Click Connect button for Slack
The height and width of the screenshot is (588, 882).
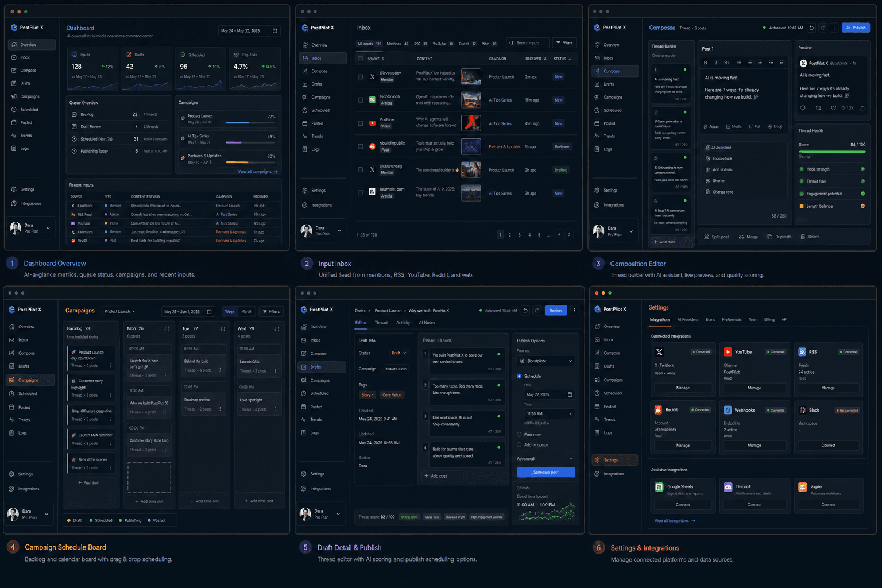tap(828, 446)
